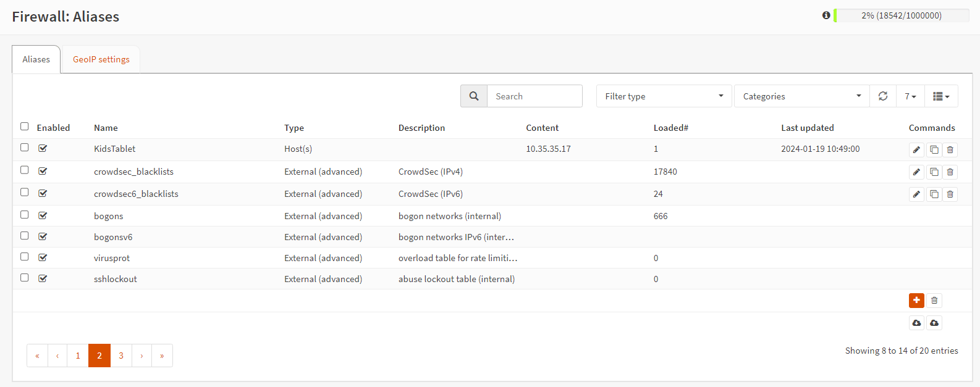
Task: Expand the Categories dropdown
Action: 801,96
